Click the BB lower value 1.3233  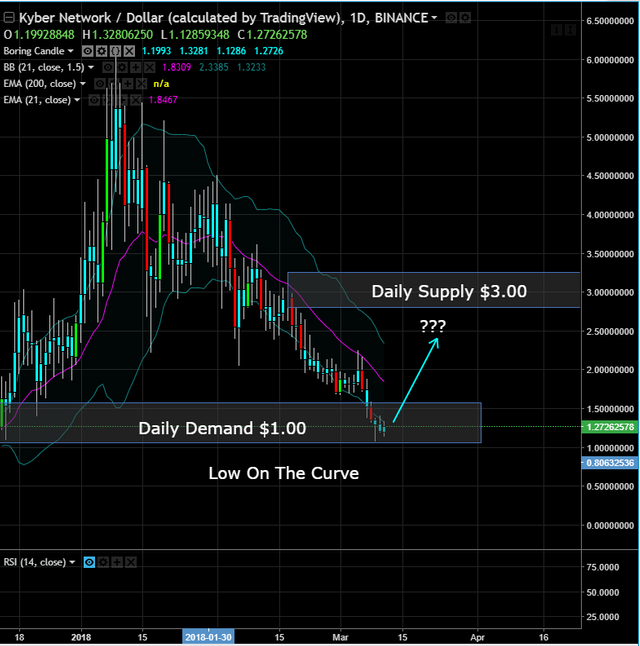(251, 67)
